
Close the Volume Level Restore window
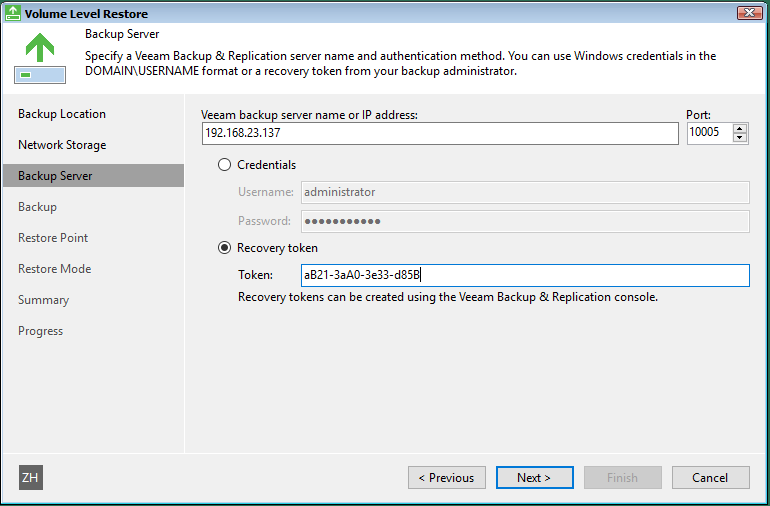pos(749,13)
